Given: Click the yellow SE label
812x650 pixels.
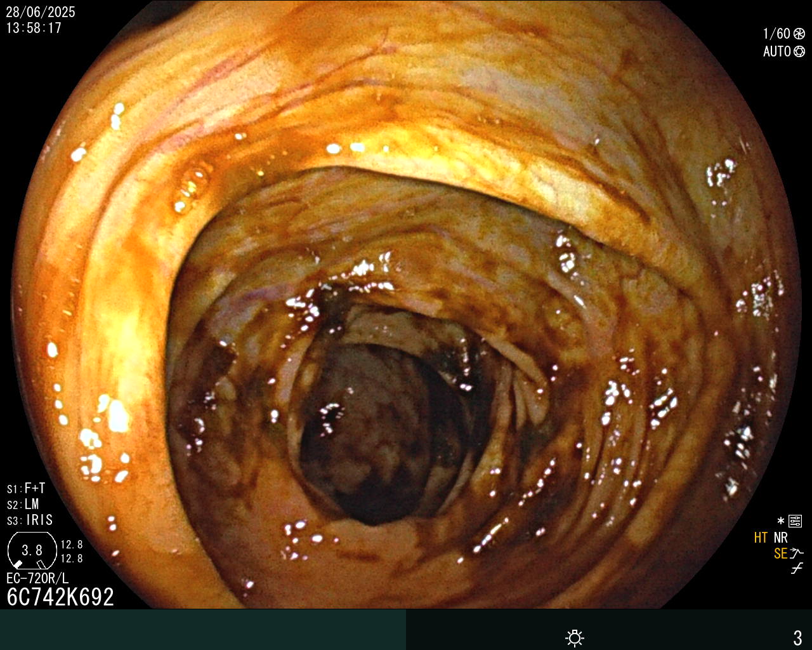Looking at the screenshot, I should (x=780, y=554).
